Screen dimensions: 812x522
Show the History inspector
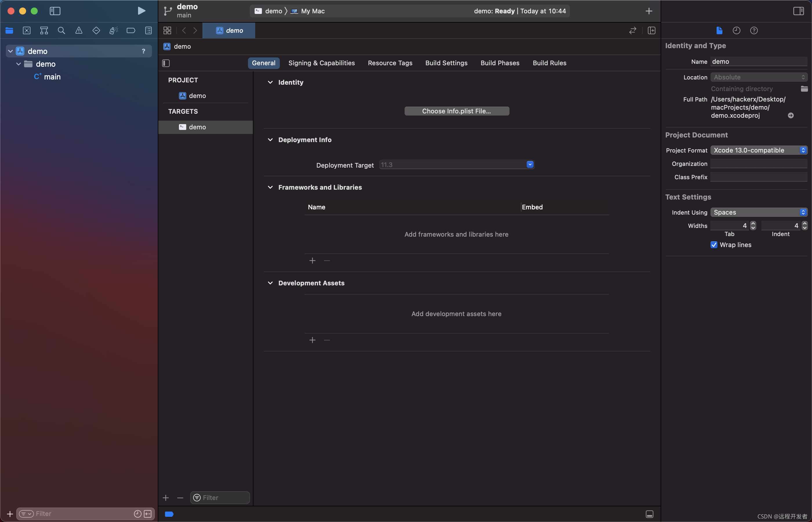point(736,30)
